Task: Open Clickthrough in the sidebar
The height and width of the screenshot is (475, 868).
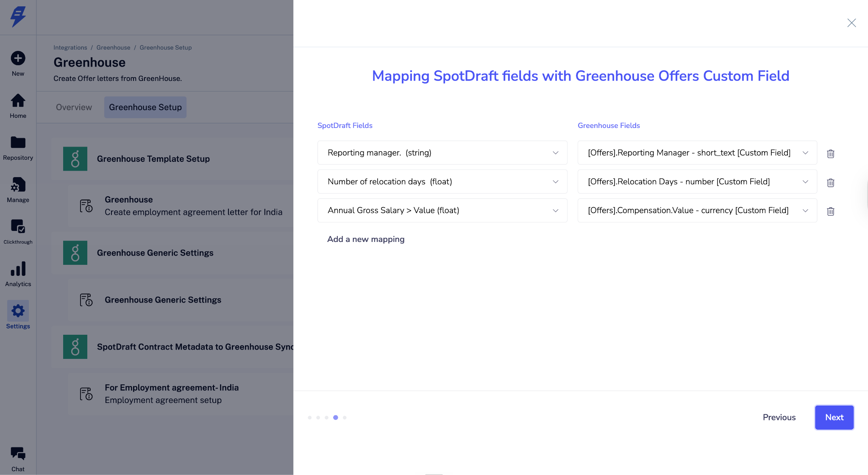Action: click(18, 232)
